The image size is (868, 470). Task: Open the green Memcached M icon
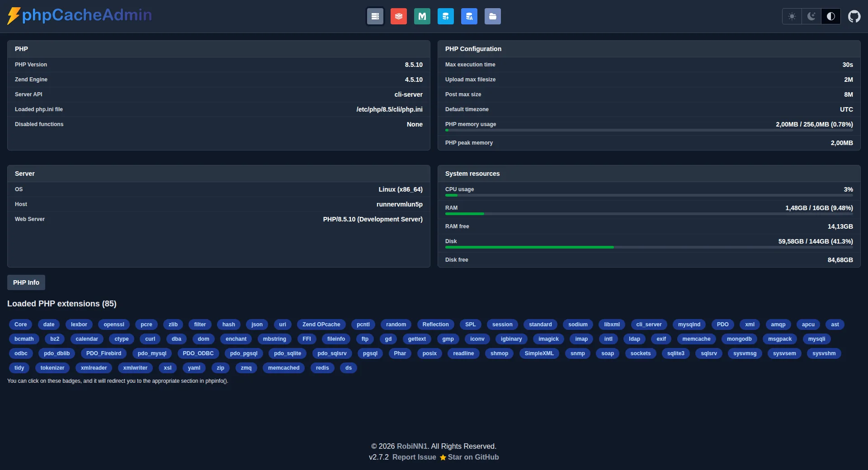click(x=422, y=16)
